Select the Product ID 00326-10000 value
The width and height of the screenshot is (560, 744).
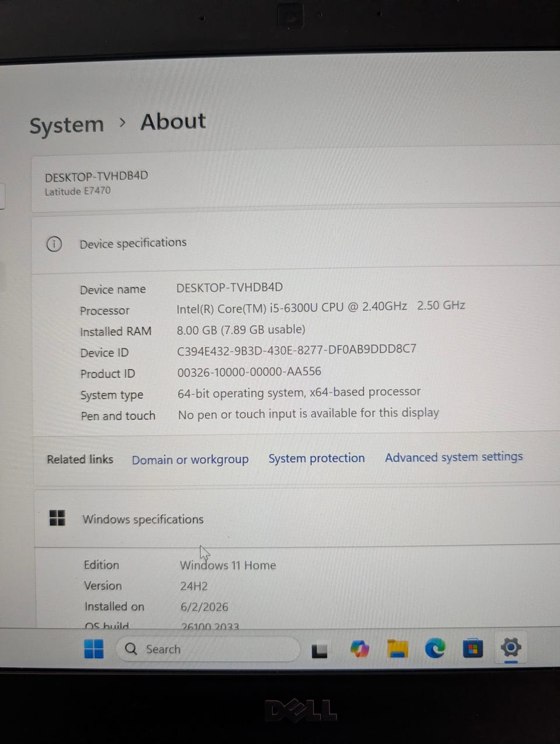pos(249,372)
